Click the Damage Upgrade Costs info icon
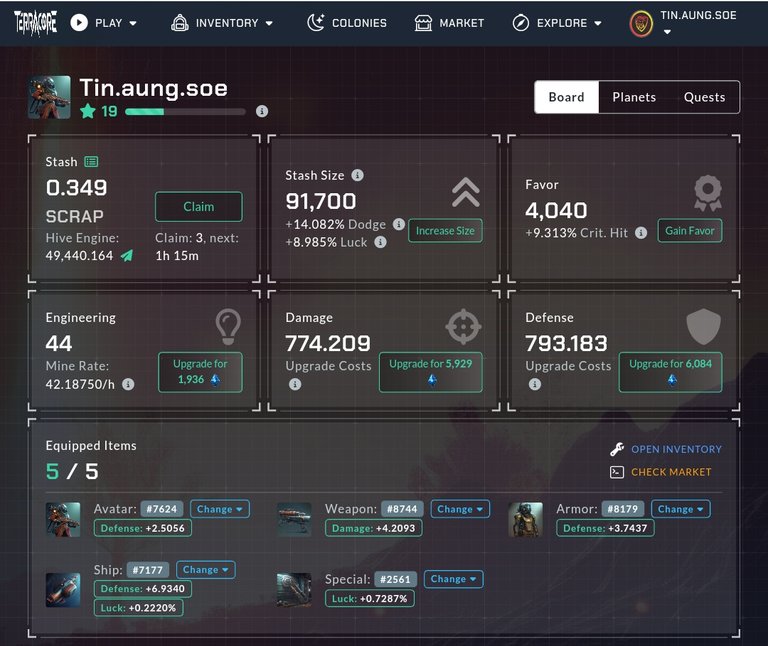 pos(295,384)
